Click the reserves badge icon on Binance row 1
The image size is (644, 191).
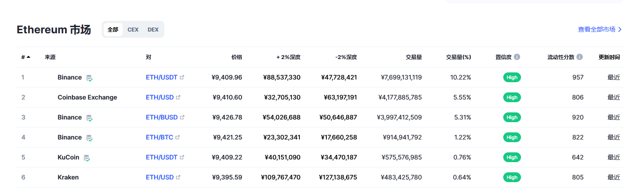[x=89, y=78]
